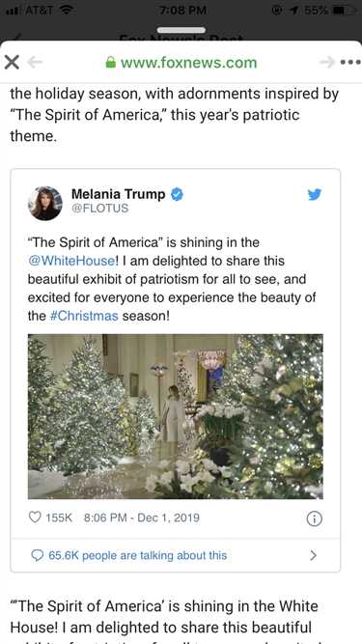362x644 pixels.
Task: Open the @FLOTUS handle
Action: pos(99,209)
